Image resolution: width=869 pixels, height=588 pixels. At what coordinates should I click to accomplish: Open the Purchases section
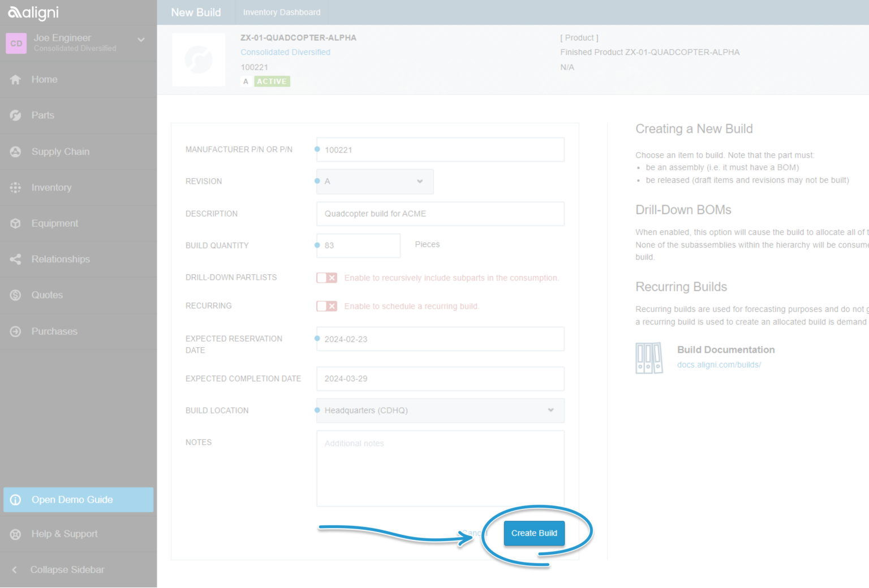coord(16,331)
